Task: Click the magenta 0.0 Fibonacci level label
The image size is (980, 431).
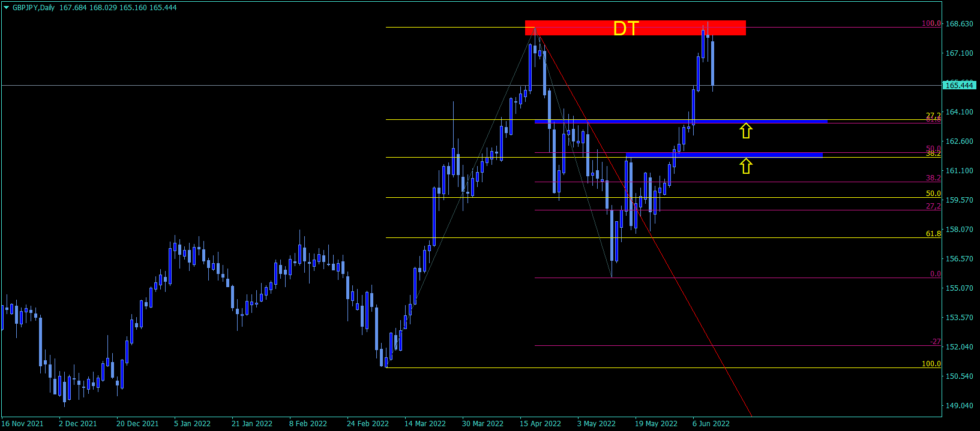Action: (x=936, y=274)
